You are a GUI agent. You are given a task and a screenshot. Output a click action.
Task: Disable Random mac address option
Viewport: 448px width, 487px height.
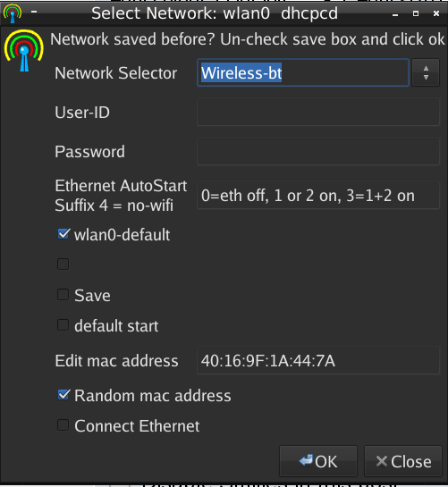63,395
